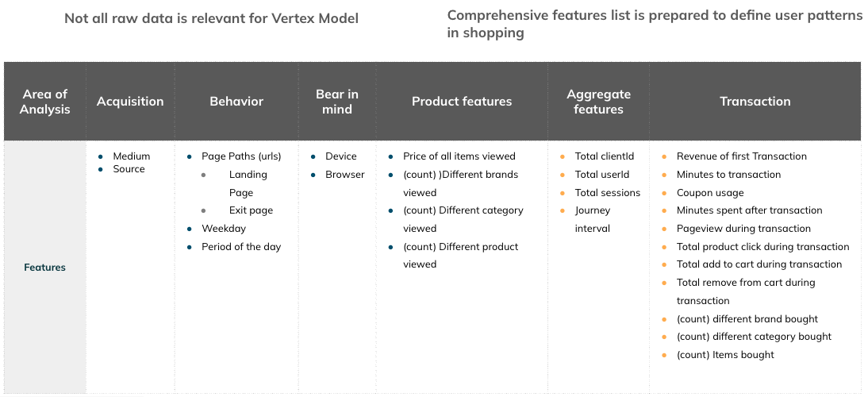This screenshot has height=397, width=868.
Task: Select the Product features column header
Action: pyautogui.click(x=462, y=102)
